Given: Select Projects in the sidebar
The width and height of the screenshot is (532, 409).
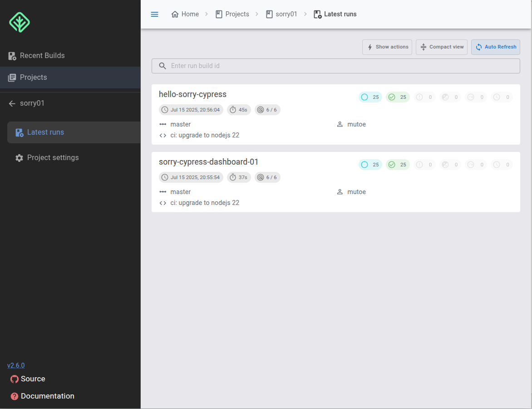Looking at the screenshot, I should click(x=70, y=78).
